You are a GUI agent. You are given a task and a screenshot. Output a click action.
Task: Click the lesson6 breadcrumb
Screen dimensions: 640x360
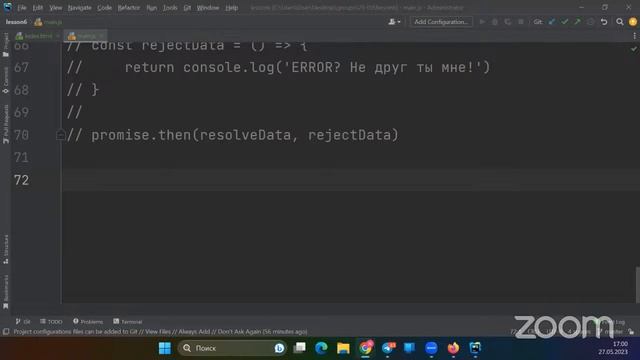point(16,22)
